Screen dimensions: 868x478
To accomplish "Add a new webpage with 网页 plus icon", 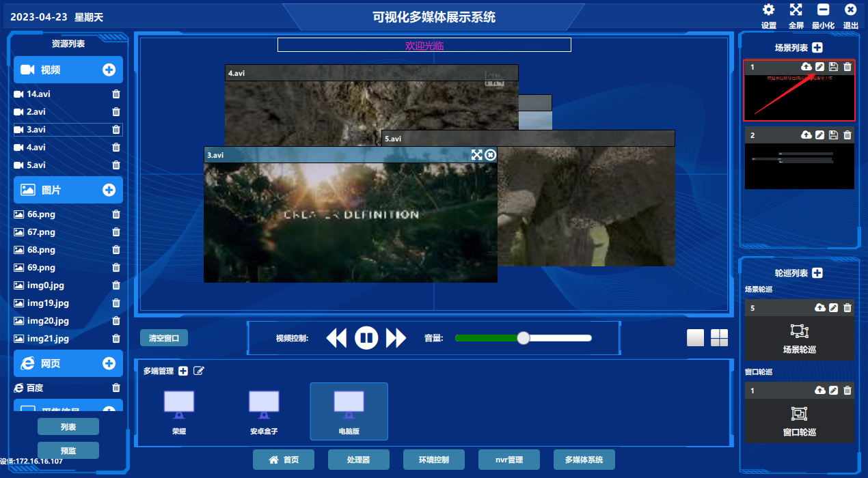I will click(109, 363).
